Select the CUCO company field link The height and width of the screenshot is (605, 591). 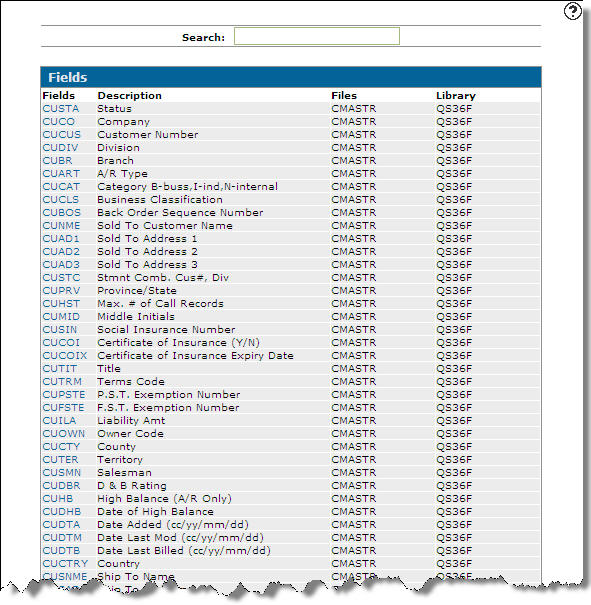point(59,122)
